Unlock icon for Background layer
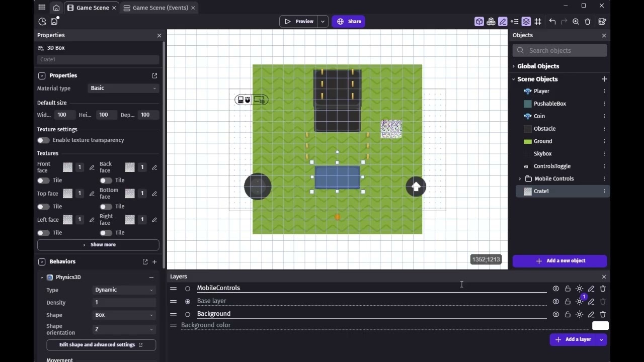 pos(568,314)
